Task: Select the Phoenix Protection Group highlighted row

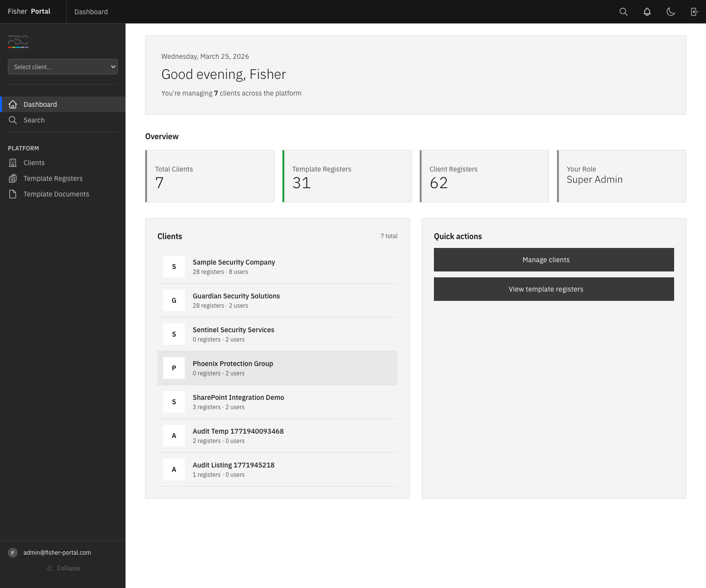Action: coord(277,367)
